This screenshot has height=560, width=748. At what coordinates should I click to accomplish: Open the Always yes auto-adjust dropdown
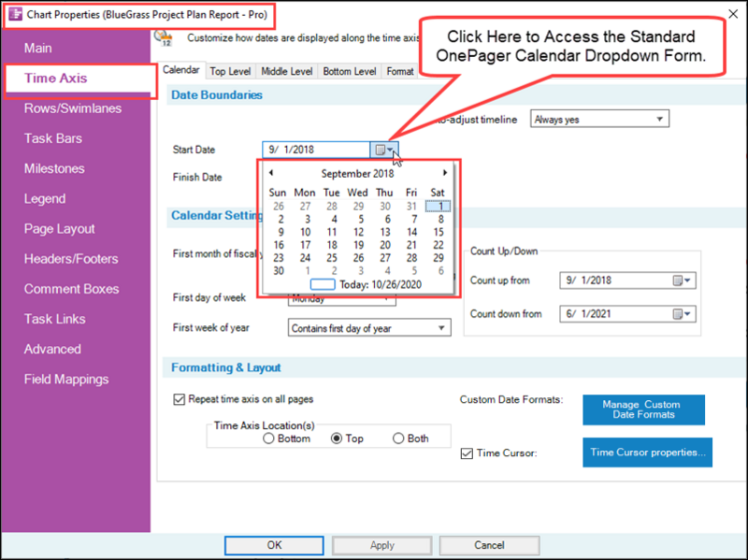(599, 120)
